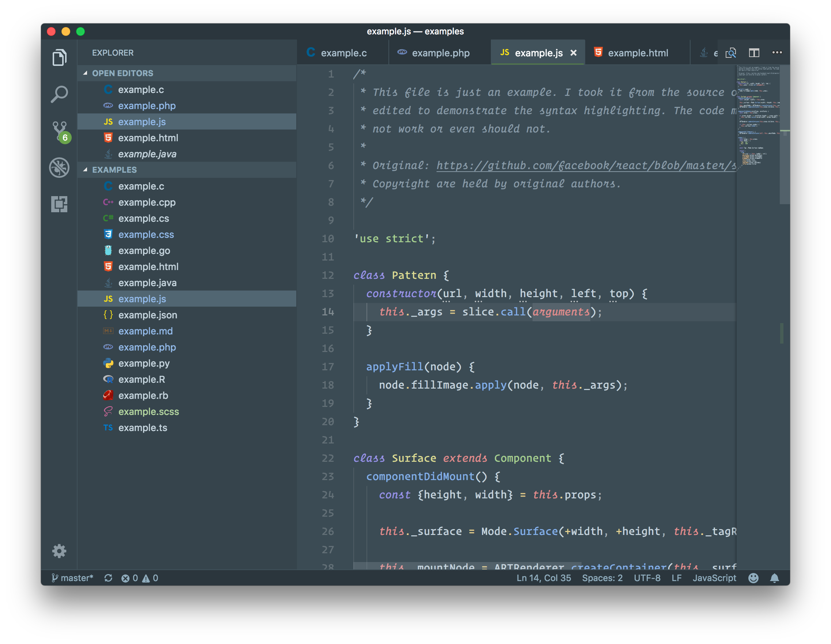Click the feedback smiley icon
This screenshot has width=831, height=644.
point(753,578)
